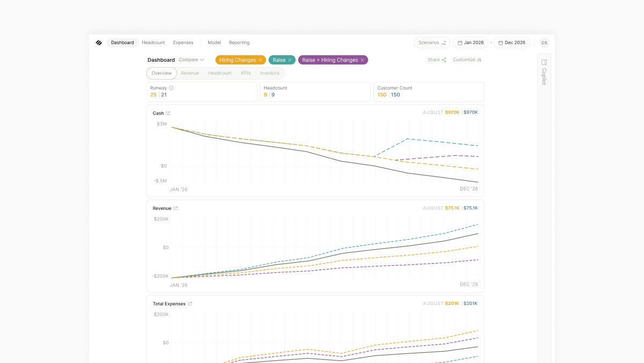Remove Raise + Hiring Changes tag
This screenshot has width=644, height=363.
362,60
